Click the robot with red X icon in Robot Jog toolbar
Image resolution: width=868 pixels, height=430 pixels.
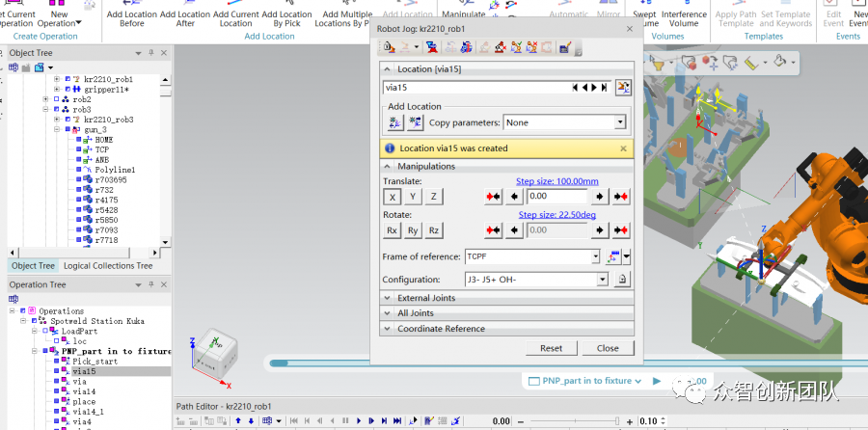[x=501, y=47]
